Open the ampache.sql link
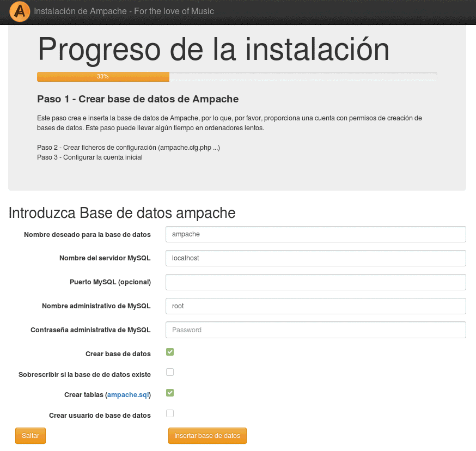Screen dimensions: 476x451 click(128, 395)
